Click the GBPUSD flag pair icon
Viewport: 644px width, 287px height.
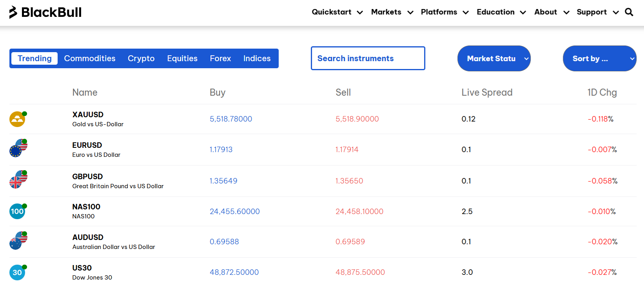18,180
